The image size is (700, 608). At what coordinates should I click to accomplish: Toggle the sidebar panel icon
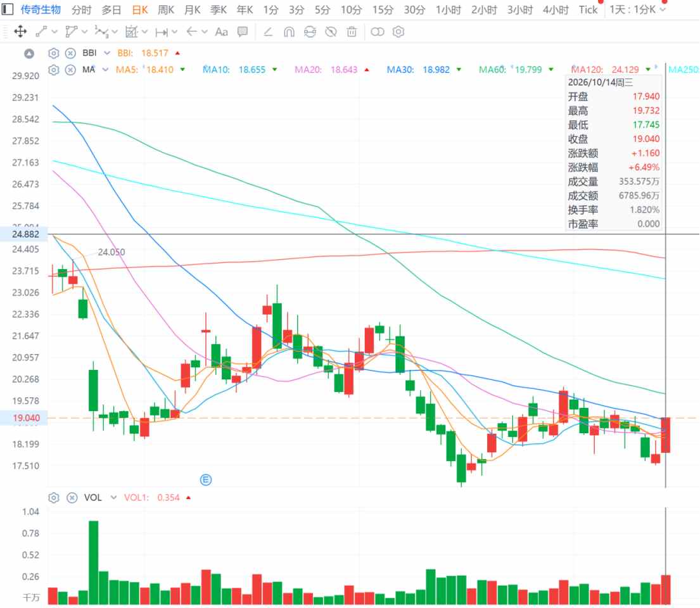pos(7,9)
